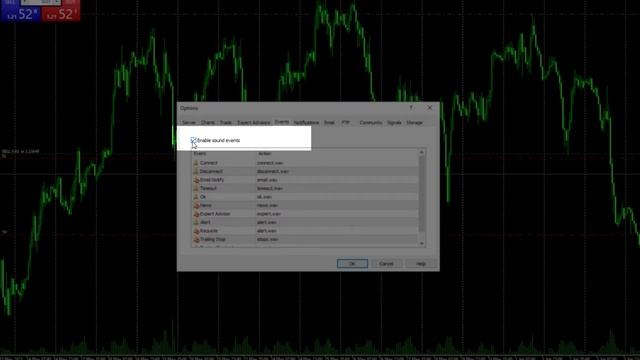640x360 pixels.
Task: Select the connect.wav action cell
Action: (x=270, y=163)
